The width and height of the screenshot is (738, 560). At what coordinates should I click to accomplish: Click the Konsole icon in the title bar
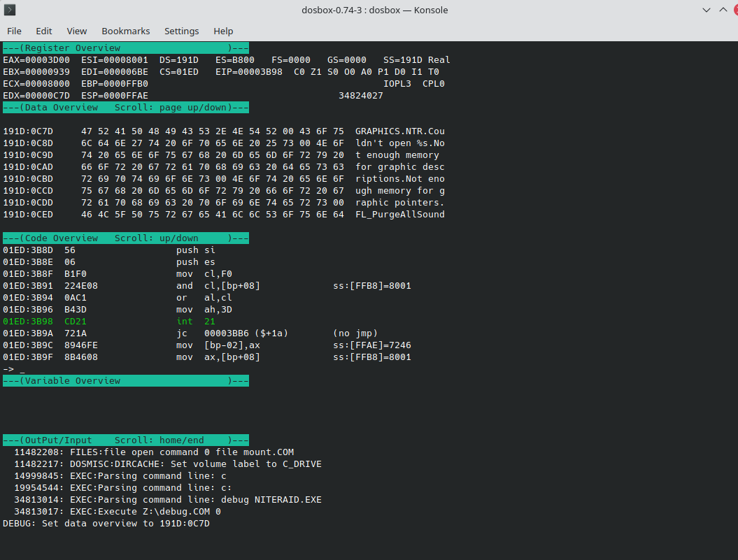pyautogui.click(x=10, y=10)
